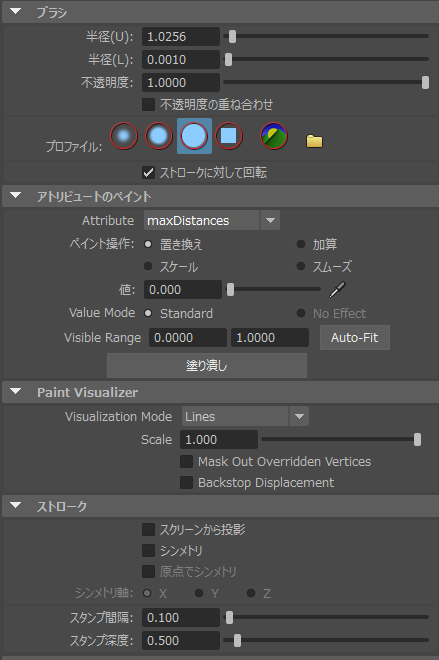Collapse the ストローク section
The width and height of the screenshot is (439, 660).
(x=16, y=505)
